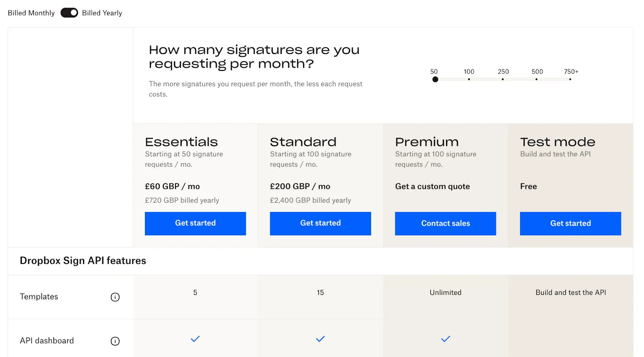Click Get started under Standard plan
This screenshot has height=357, width=644.
(320, 223)
